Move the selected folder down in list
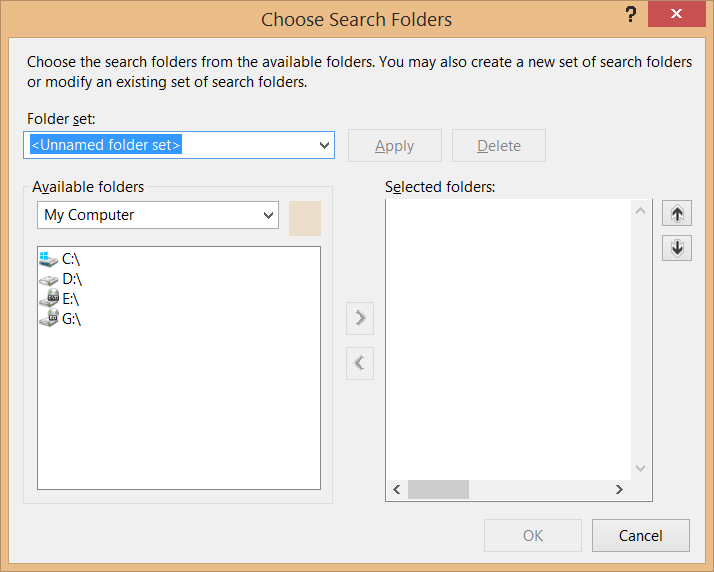The height and width of the screenshot is (572, 714). pos(677,248)
